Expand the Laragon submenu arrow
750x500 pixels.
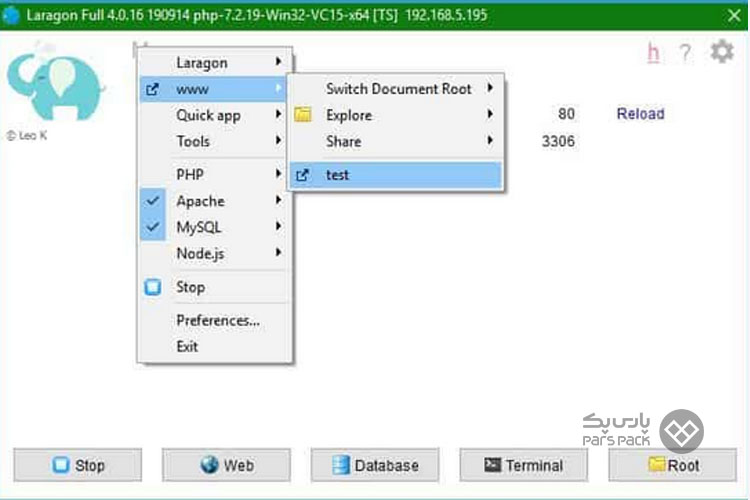278,62
